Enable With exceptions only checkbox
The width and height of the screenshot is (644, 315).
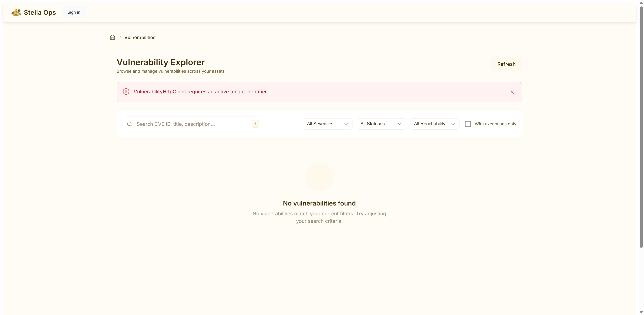coord(468,124)
